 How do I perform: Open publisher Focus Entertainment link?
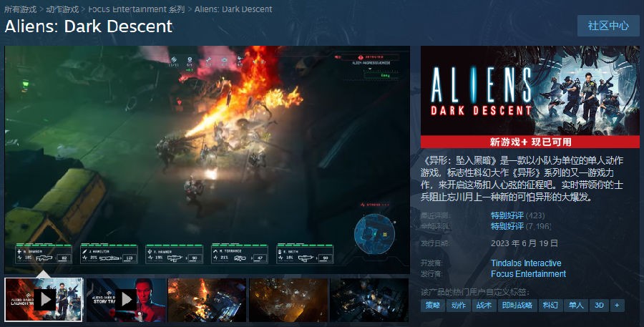[528, 273]
